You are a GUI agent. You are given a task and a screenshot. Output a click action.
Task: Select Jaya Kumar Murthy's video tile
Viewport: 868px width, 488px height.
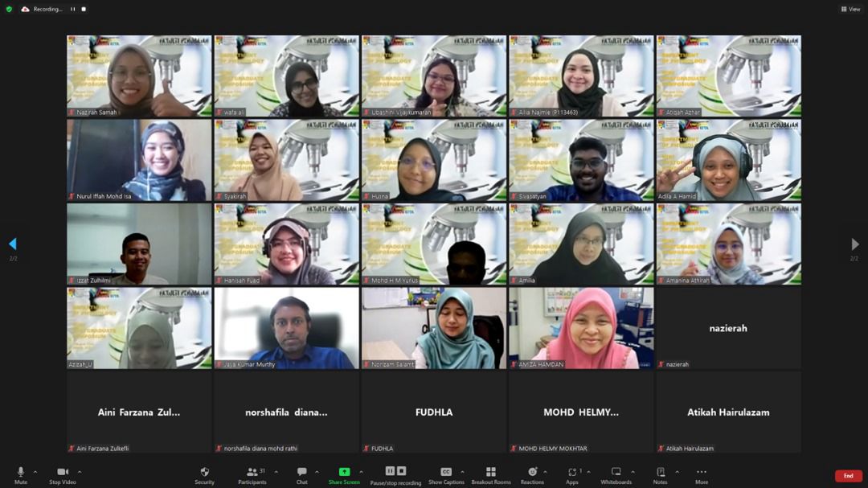286,328
